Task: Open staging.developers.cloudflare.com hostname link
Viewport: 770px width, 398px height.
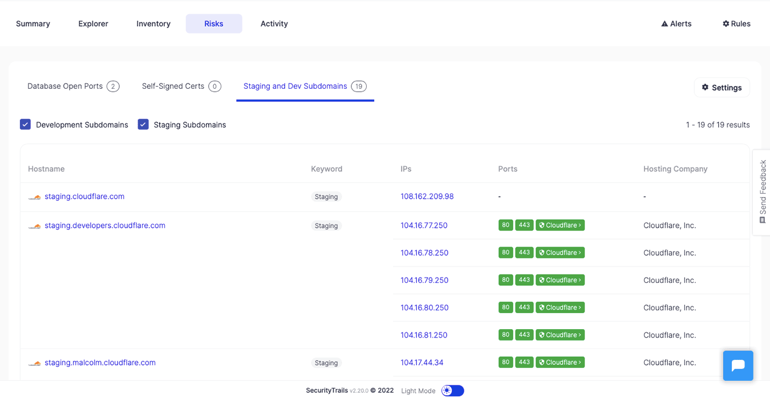Action: (x=105, y=226)
